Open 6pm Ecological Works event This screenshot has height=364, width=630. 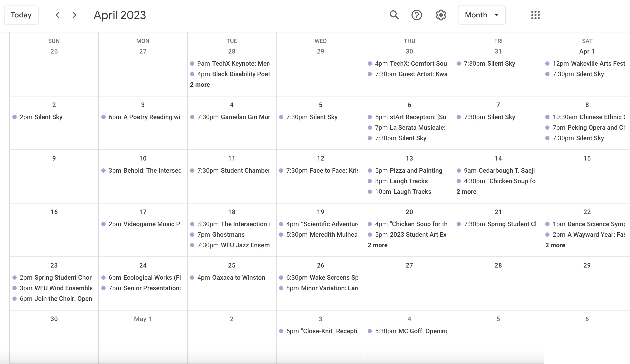(141, 278)
